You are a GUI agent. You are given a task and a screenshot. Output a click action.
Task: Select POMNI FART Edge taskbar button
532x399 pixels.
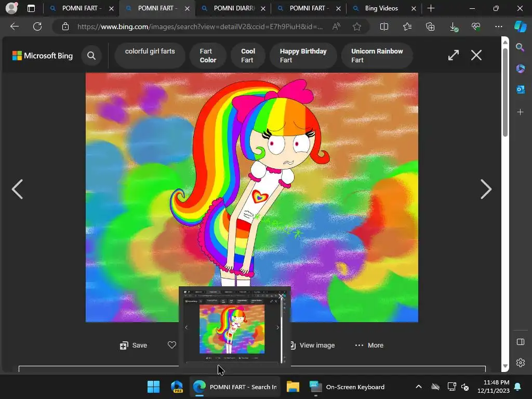pos(235,387)
